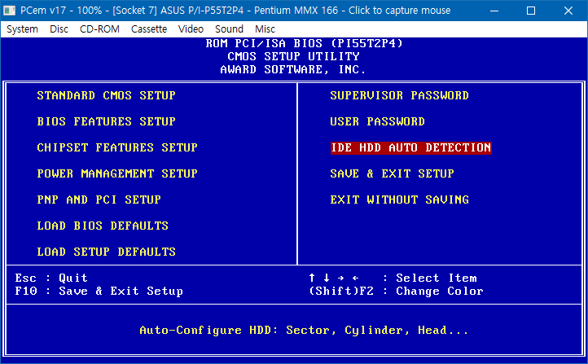The width and height of the screenshot is (588, 364).
Task: Click the PCem window title bar text
Action: (x=235, y=11)
